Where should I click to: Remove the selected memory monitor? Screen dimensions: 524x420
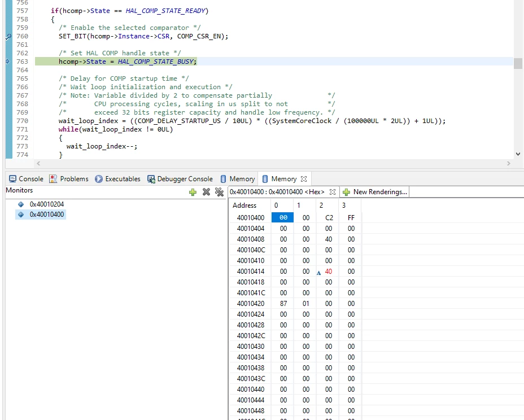click(x=206, y=192)
